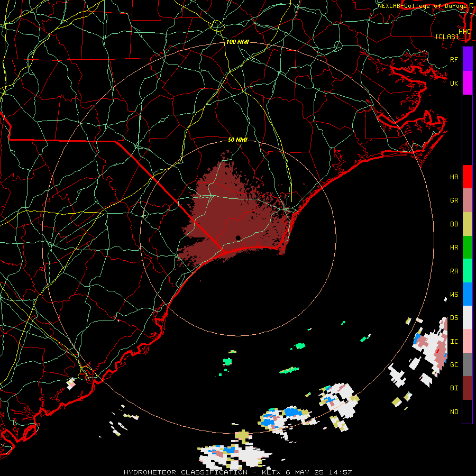Click the 100 NMI range ring label
476x476 pixels.
(x=237, y=42)
